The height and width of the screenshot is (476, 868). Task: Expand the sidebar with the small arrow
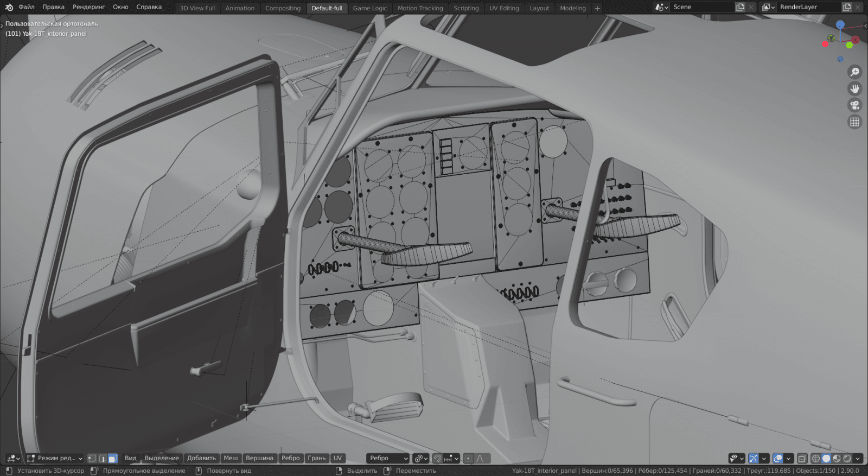tap(865, 26)
